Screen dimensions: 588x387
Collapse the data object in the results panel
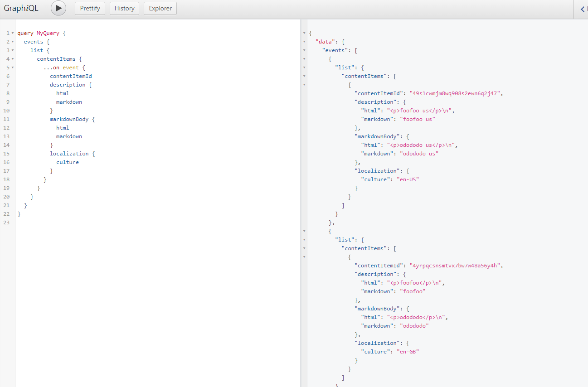click(304, 41)
